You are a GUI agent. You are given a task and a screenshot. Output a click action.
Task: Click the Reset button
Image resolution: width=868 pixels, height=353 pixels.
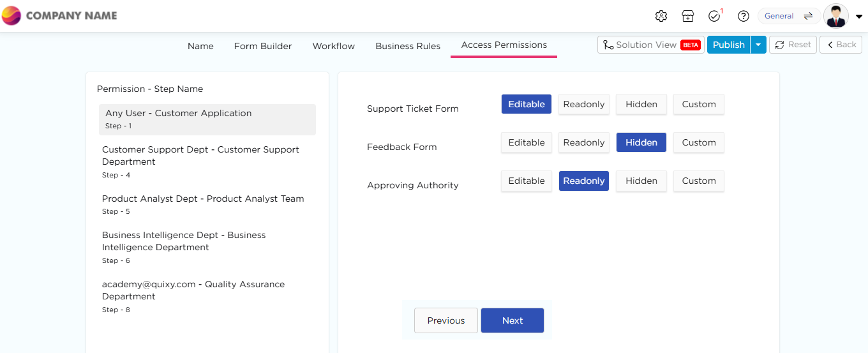793,45
